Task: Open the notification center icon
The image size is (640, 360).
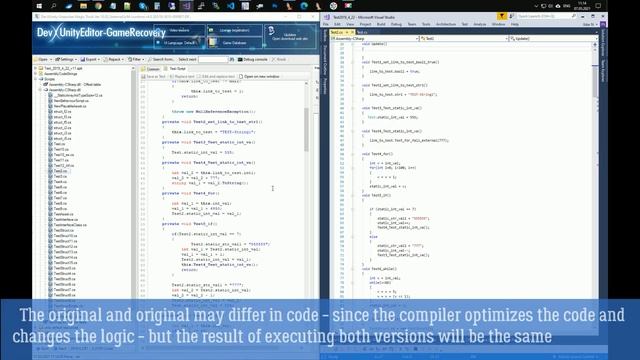Action: (598, 6)
